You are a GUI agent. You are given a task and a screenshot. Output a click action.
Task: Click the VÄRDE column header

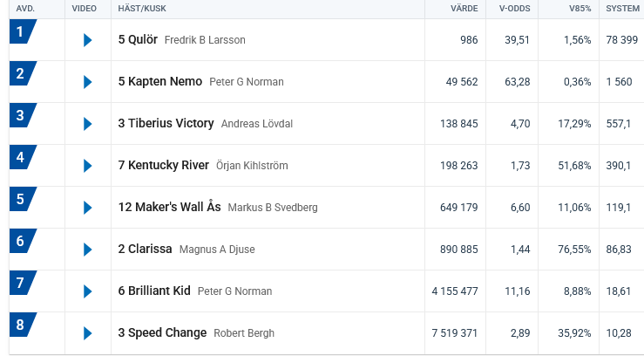(464, 9)
